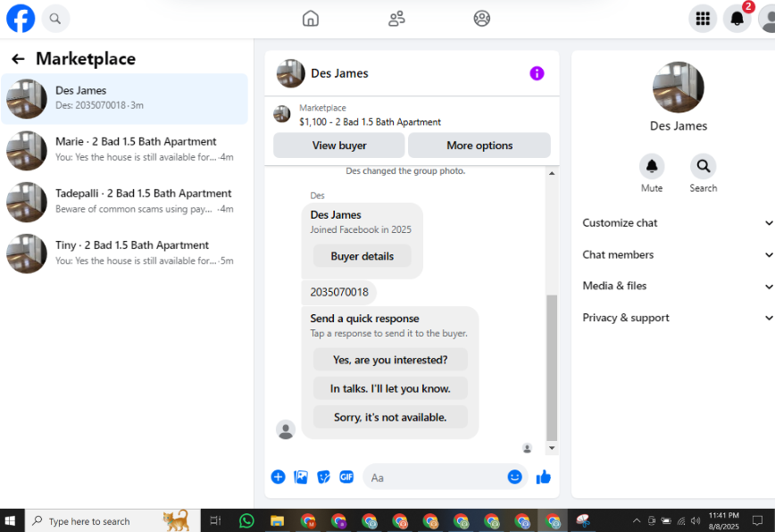This screenshot has height=532, width=775.
Task: Send quick response "In talks. I'll let you know."
Action: (x=390, y=388)
